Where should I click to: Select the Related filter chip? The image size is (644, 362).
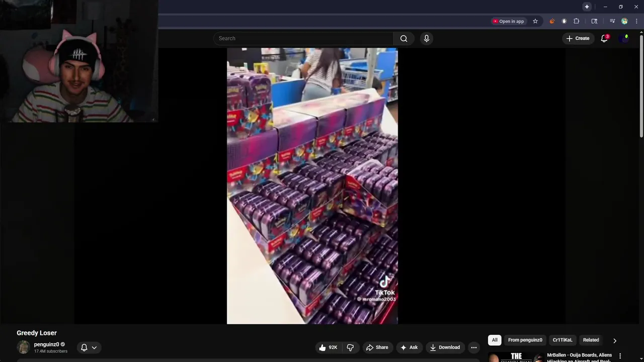(591, 340)
